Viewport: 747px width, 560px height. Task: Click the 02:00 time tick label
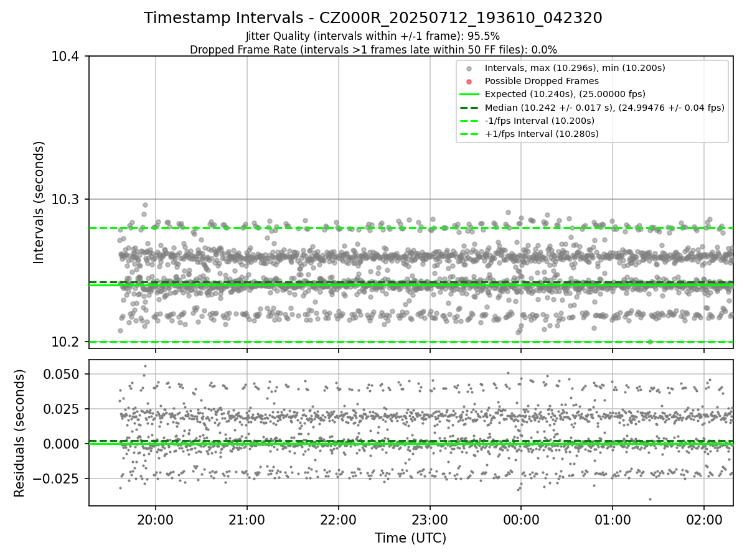click(x=704, y=519)
